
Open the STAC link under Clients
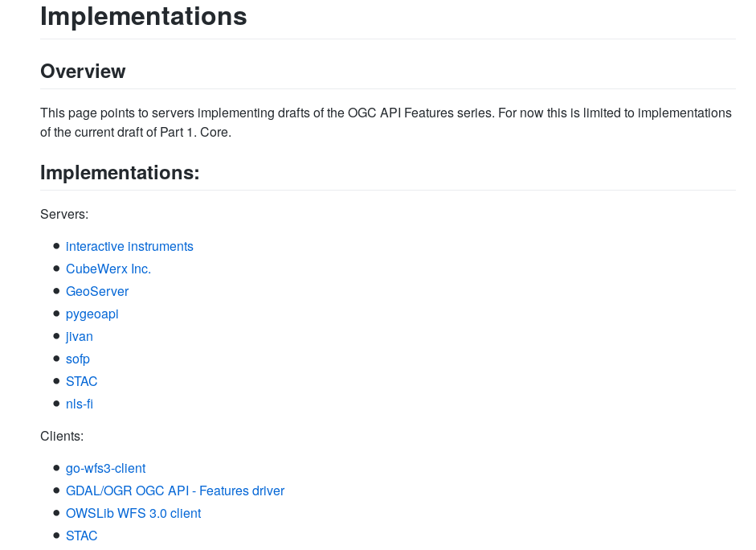pyautogui.click(x=82, y=536)
